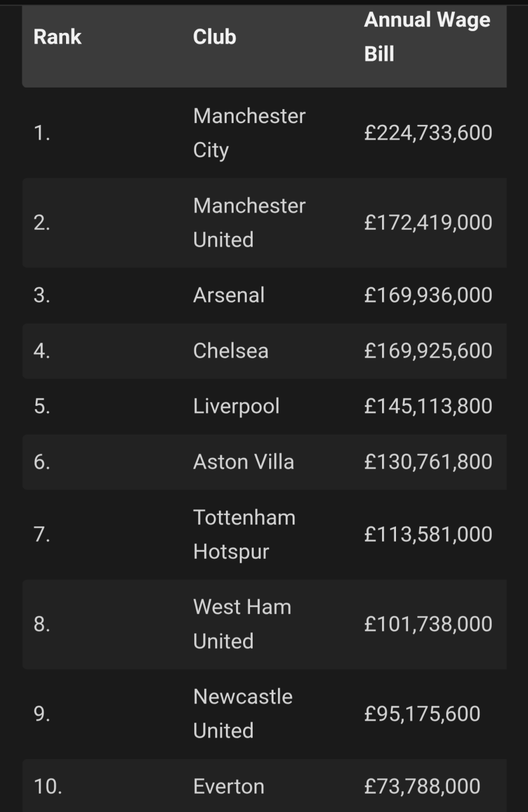The width and height of the screenshot is (528, 812).
Task: Click the £172,419,000 wage figure
Action: point(428,223)
